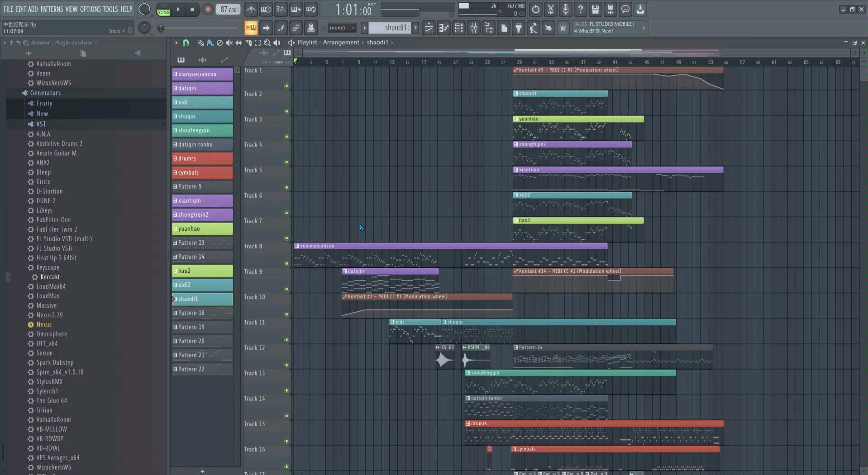Click the add new pattern plus button
868x475 pixels.
click(202, 471)
